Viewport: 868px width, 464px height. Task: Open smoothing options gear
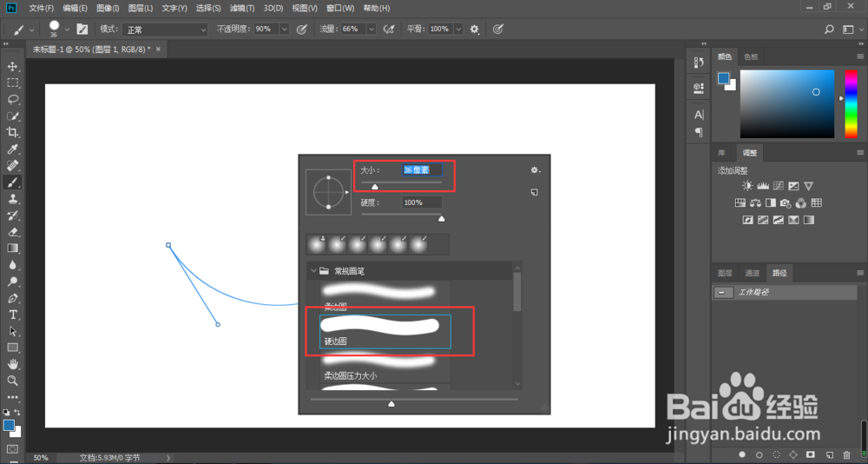[x=475, y=30]
